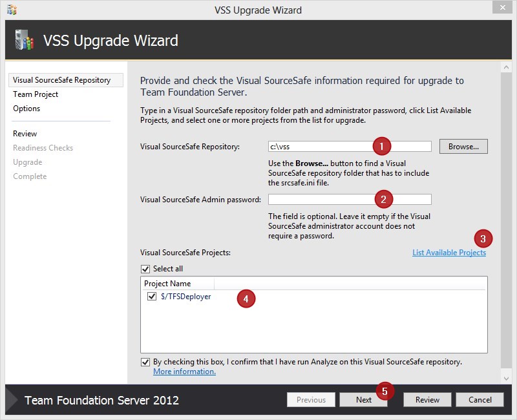Select the Readiness Checks step
The image size is (517, 420).
pos(43,148)
